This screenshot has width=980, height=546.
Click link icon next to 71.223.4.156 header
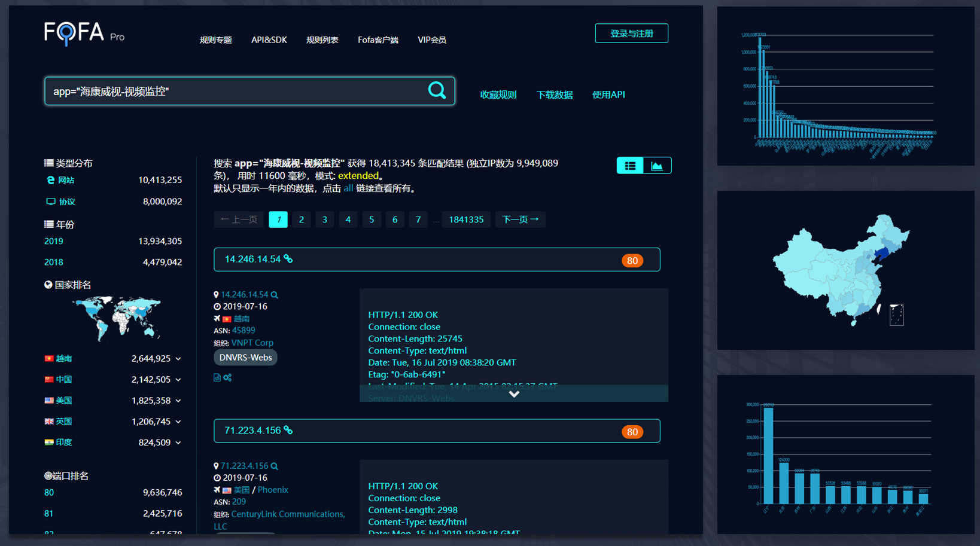tap(288, 431)
